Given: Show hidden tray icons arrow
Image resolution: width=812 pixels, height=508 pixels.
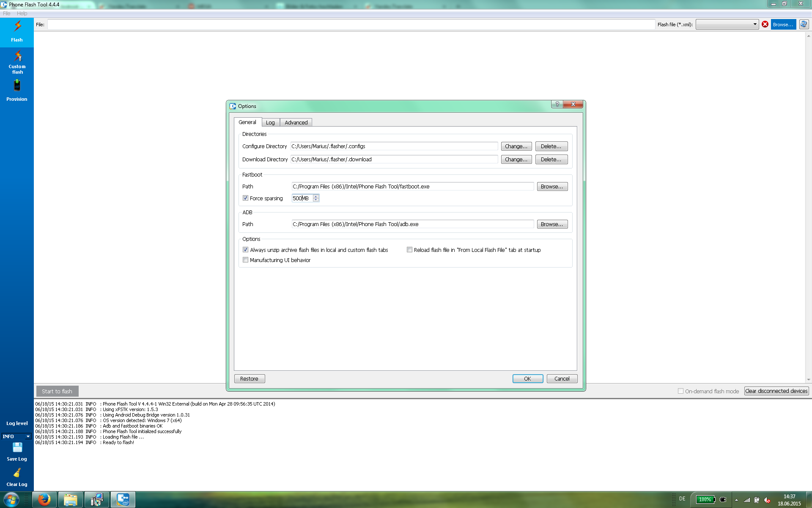Looking at the screenshot, I should (736, 500).
